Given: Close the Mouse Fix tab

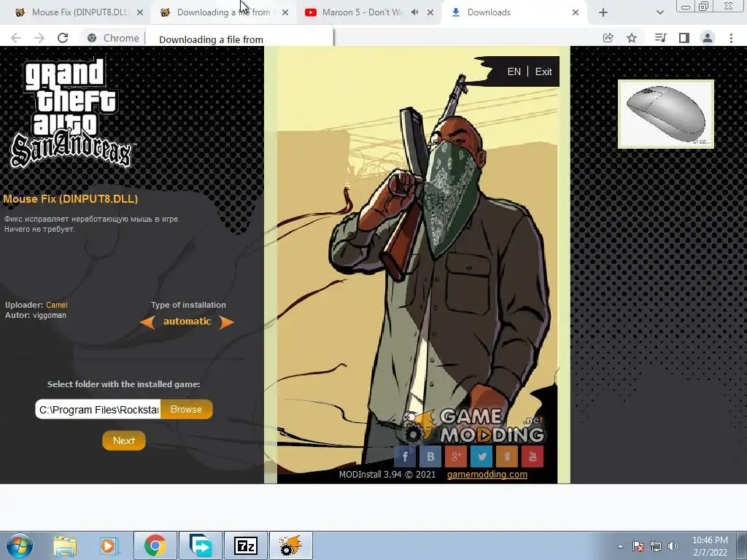Looking at the screenshot, I should (x=140, y=13).
